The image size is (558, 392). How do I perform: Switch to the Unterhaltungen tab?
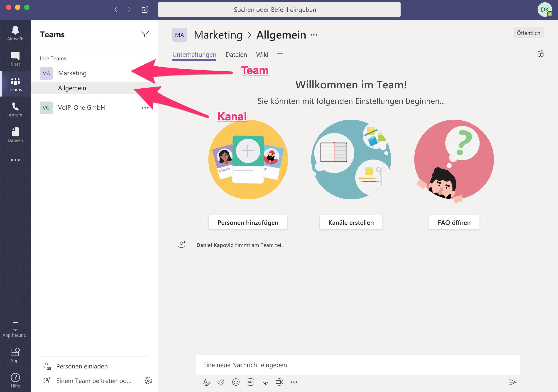(194, 54)
